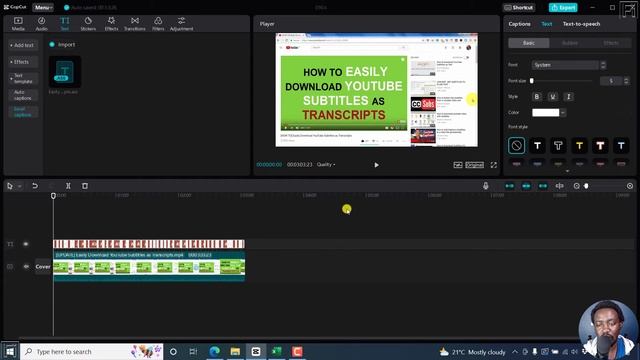The height and width of the screenshot is (360, 640).
Task: Open File Explorer from the taskbar
Action: point(235,351)
